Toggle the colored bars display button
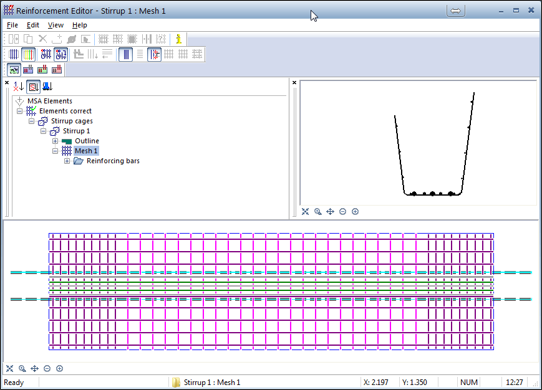Image resolution: width=542 pixels, height=390 pixels. pyautogui.click(x=28, y=54)
